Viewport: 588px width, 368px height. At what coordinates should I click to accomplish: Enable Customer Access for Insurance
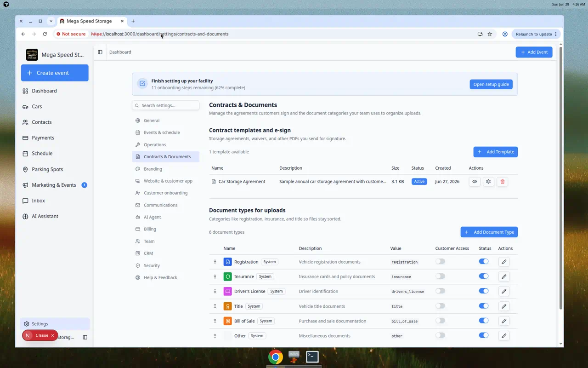(x=440, y=276)
